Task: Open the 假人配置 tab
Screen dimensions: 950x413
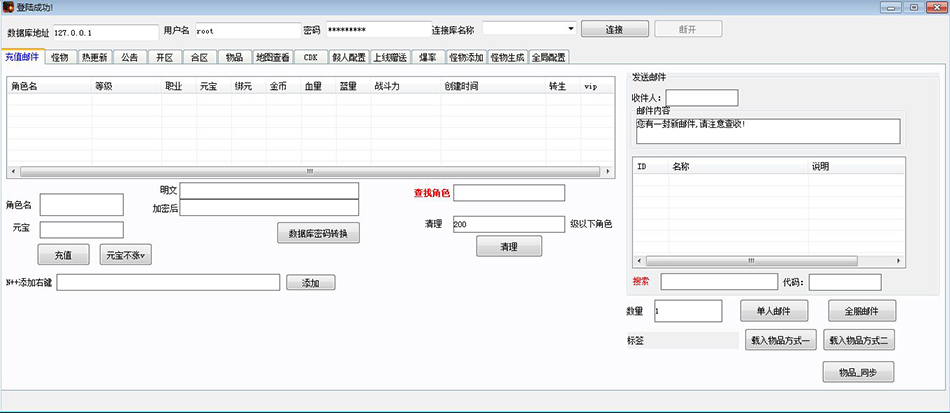Action: 349,58
